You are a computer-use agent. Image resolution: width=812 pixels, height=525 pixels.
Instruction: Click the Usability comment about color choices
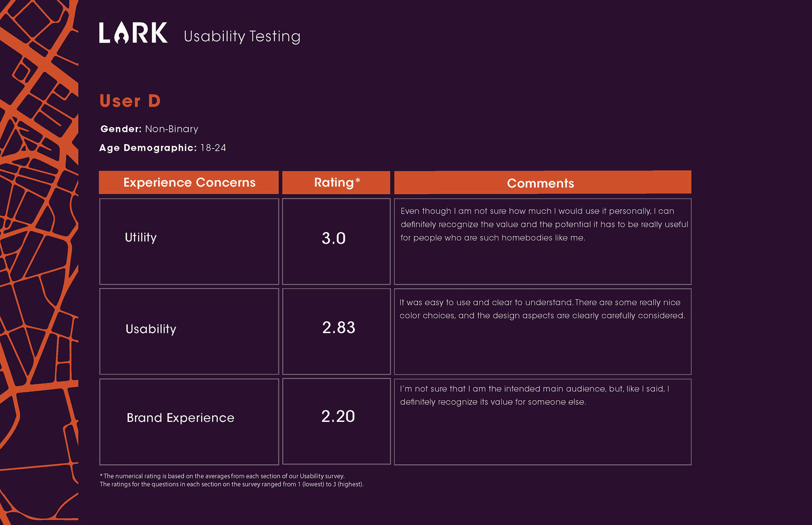(x=542, y=309)
